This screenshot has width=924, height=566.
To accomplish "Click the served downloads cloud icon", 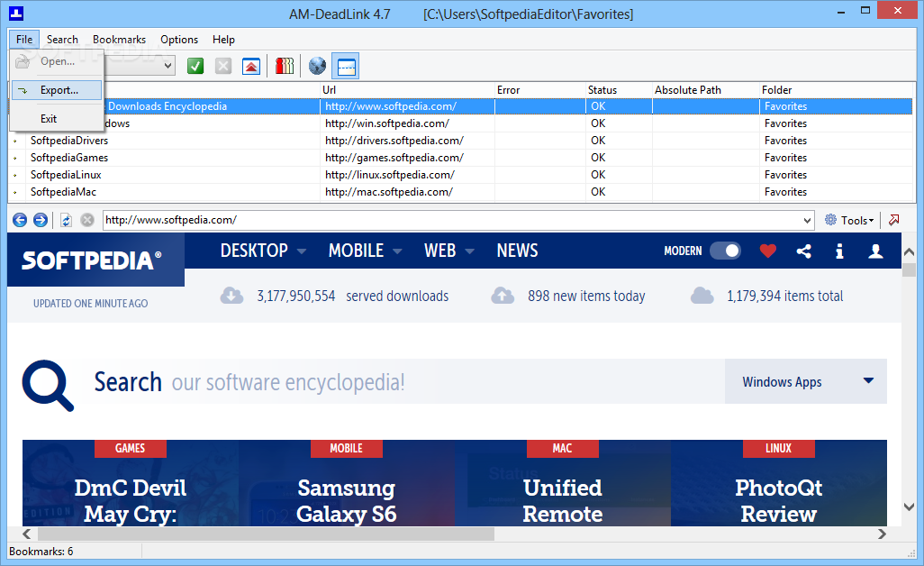I will pyautogui.click(x=231, y=296).
